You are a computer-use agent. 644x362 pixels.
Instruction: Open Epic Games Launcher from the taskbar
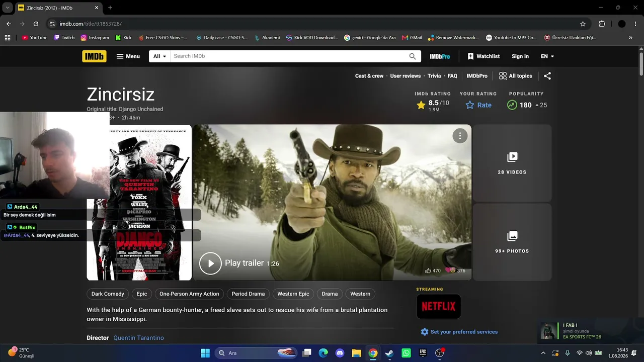click(x=423, y=353)
